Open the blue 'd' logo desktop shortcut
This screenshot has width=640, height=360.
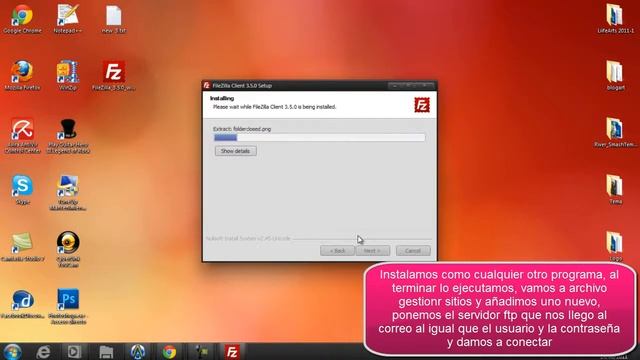point(22,304)
